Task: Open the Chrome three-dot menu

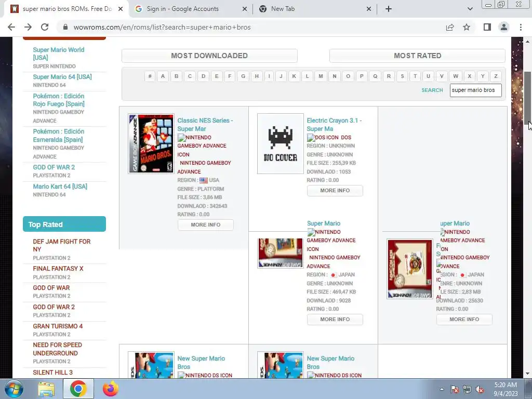Action: tap(521, 27)
